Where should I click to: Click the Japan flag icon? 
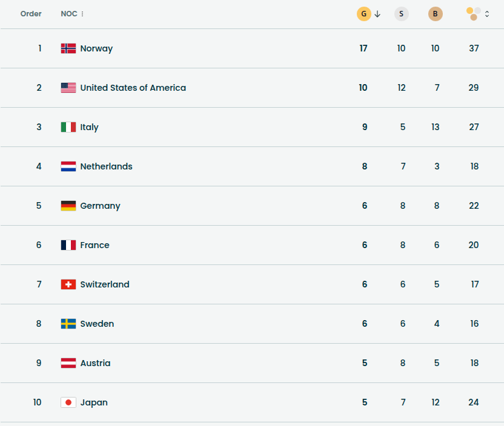point(68,402)
